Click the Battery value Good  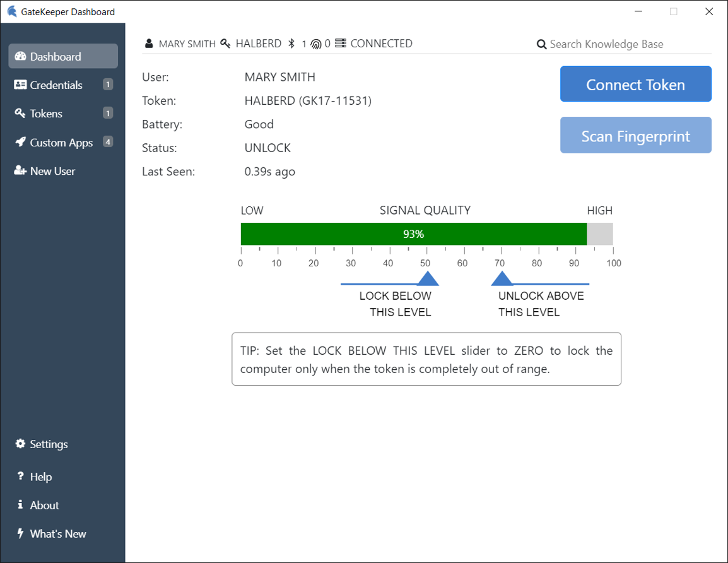click(259, 124)
